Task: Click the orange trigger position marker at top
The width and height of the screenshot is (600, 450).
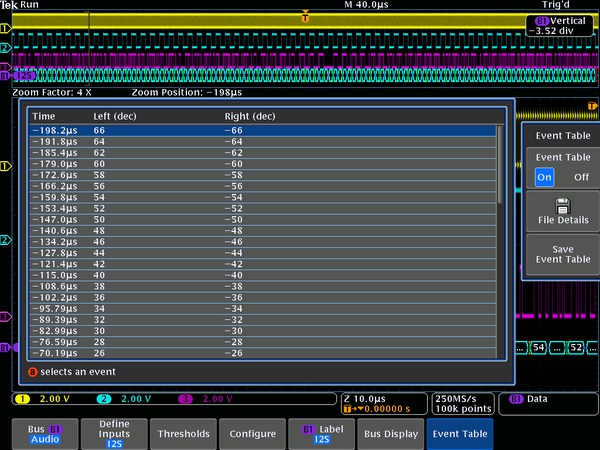Action: (305, 17)
